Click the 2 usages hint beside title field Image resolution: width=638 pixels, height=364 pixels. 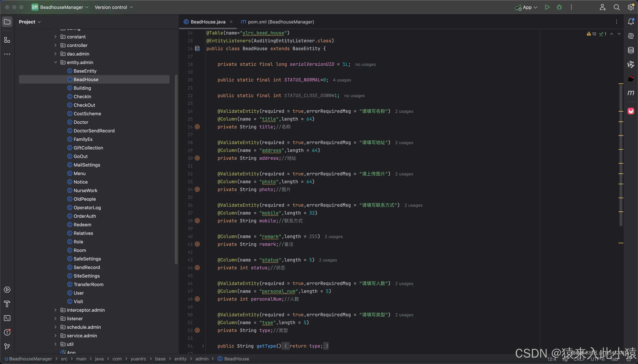tap(404, 112)
